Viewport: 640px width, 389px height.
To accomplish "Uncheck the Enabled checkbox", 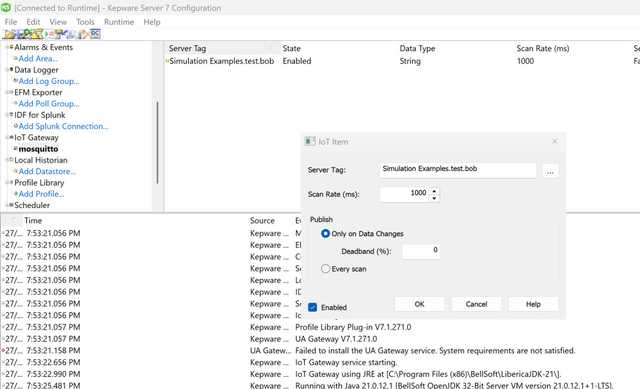I will (313, 307).
